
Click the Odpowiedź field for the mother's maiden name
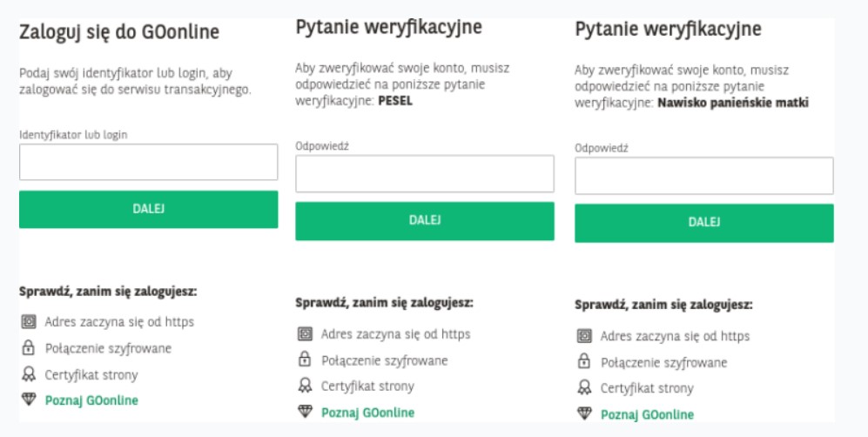(704, 176)
